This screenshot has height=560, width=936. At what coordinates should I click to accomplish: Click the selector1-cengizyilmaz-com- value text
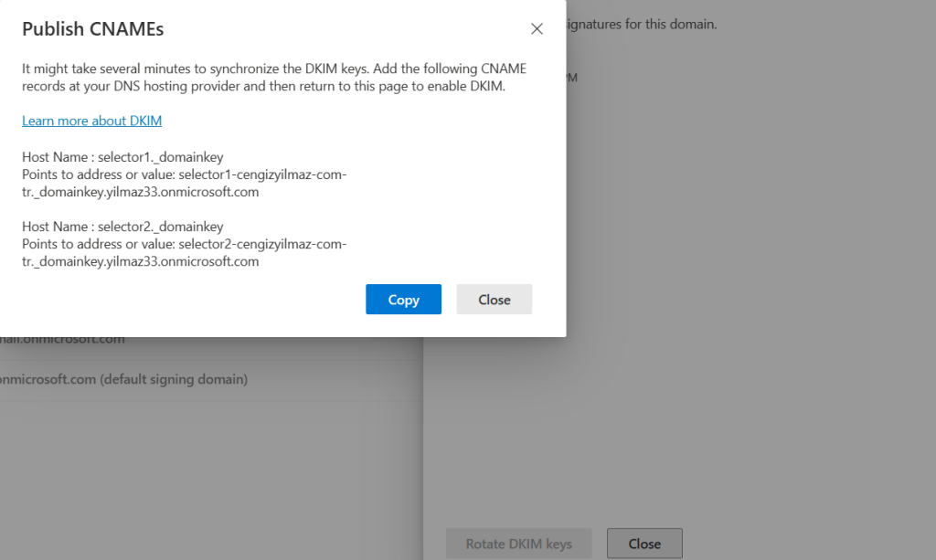[262, 174]
